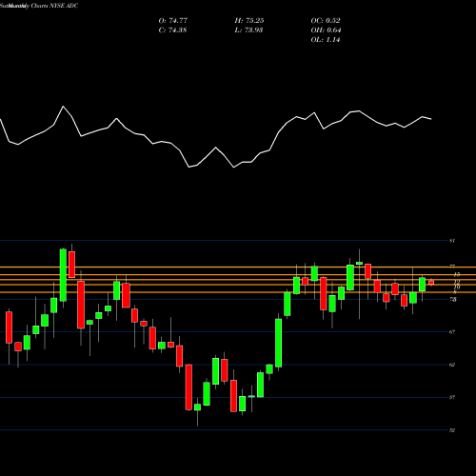This screenshot has height=476, width=476.
Task: Click the 81 price axis label
Action: click(x=452, y=241)
